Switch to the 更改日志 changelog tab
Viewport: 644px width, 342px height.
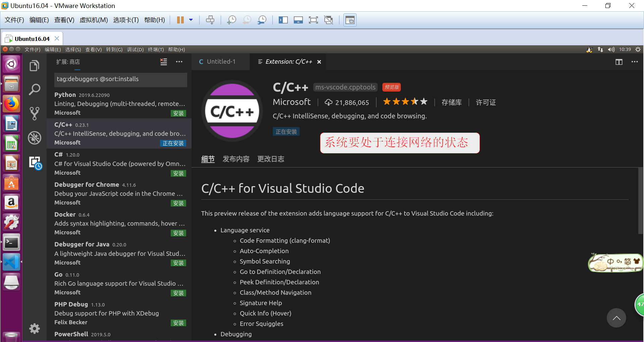(x=271, y=159)
